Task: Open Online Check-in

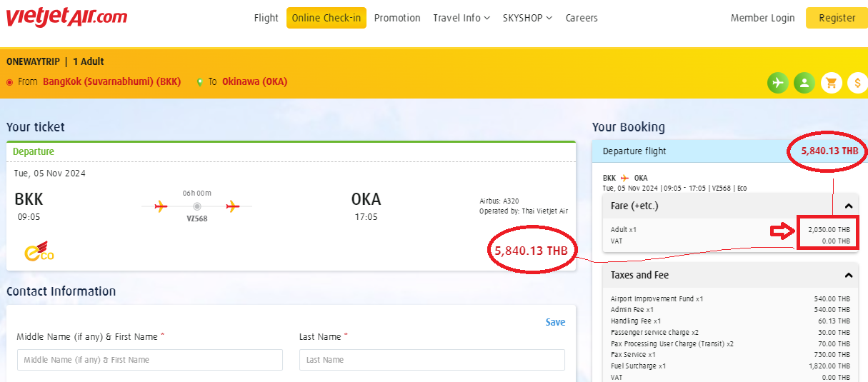Action: click(x=326, y=18)
